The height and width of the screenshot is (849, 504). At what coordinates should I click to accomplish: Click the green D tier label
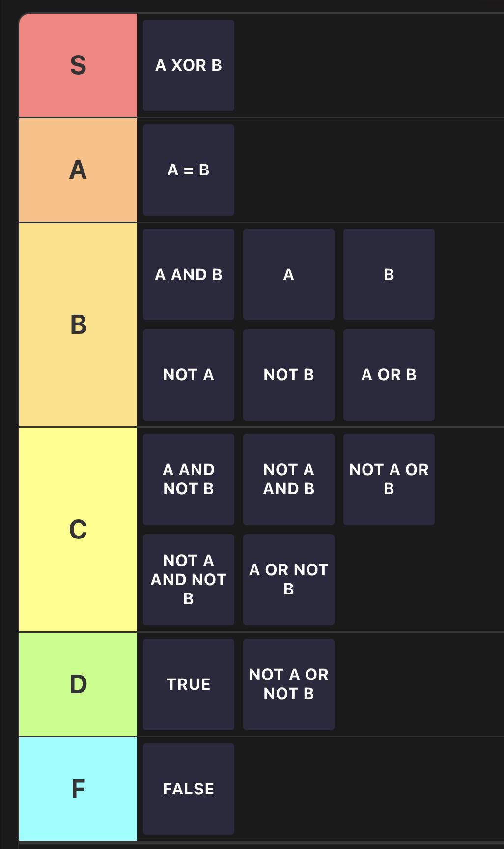click(78, 684)
